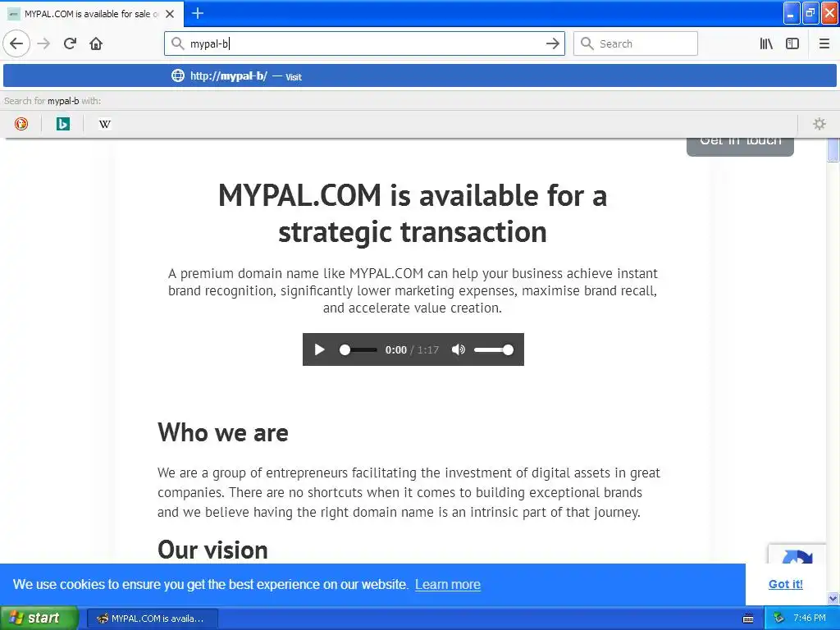Viewport: 840px width, 630px height.
Task: Show the sidebar panel
Action: point(792,43)
